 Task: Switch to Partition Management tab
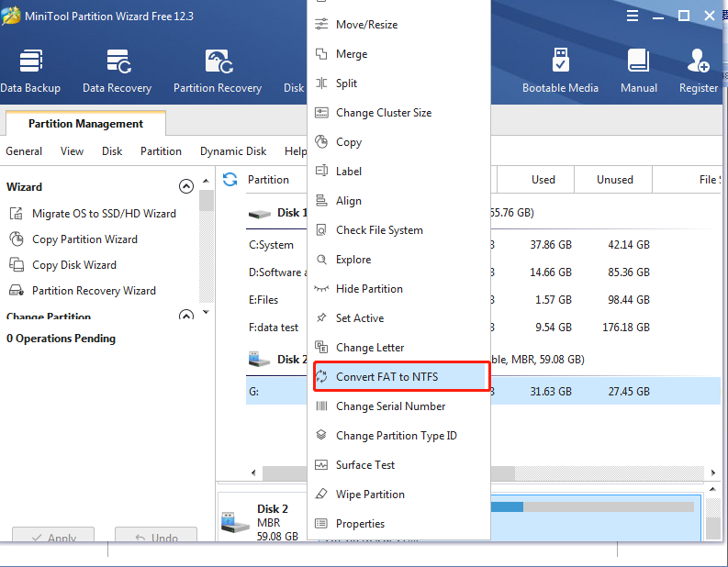(x=85, y=124)
